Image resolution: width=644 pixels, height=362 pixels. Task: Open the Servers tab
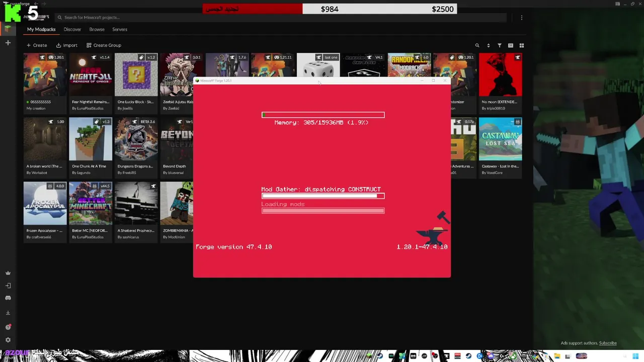(120, 29)
